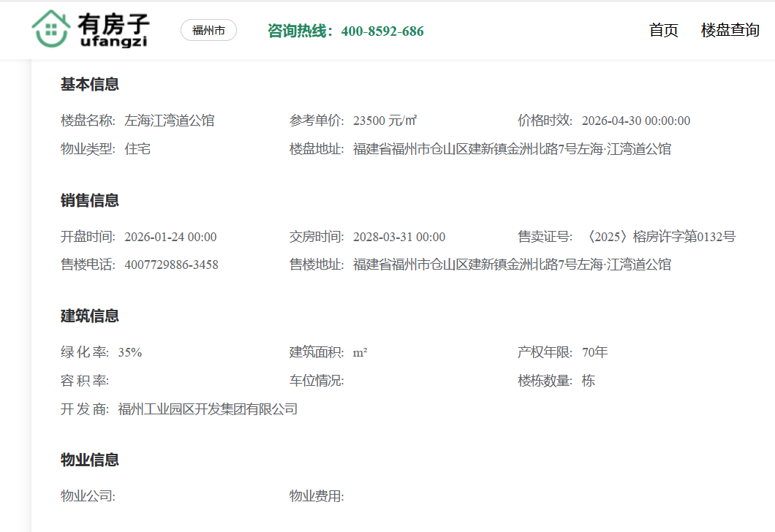This screenshot has width=775, height=532.
Task: Click the 物业信息 section heading
Action: click(x=89, y=460)
